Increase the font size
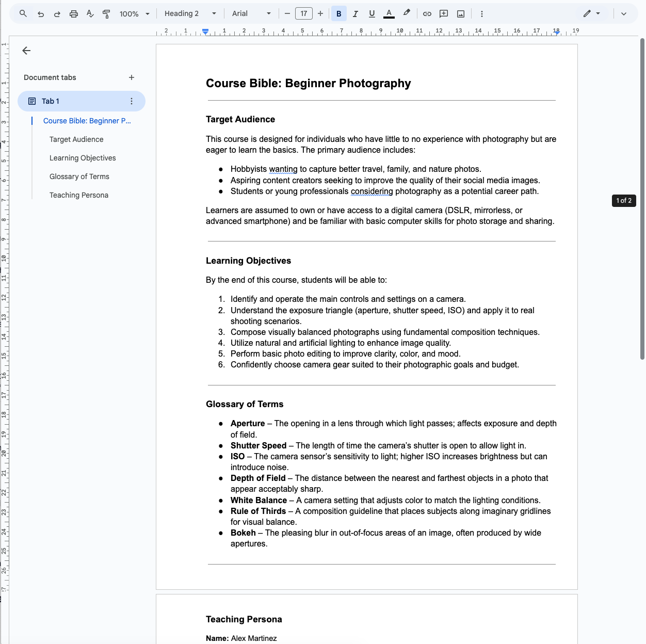 click(x=320, y=14)
